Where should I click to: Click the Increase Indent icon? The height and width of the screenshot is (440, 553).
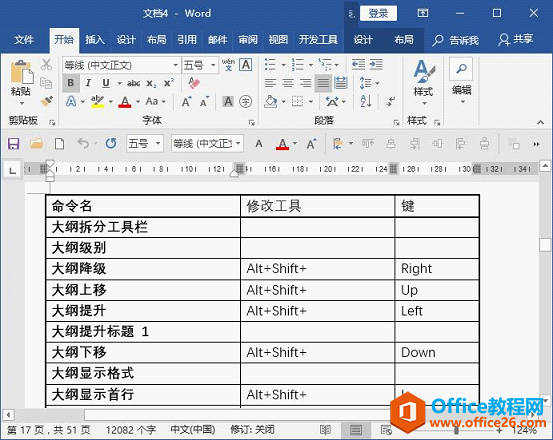click(x=376, y=65)
